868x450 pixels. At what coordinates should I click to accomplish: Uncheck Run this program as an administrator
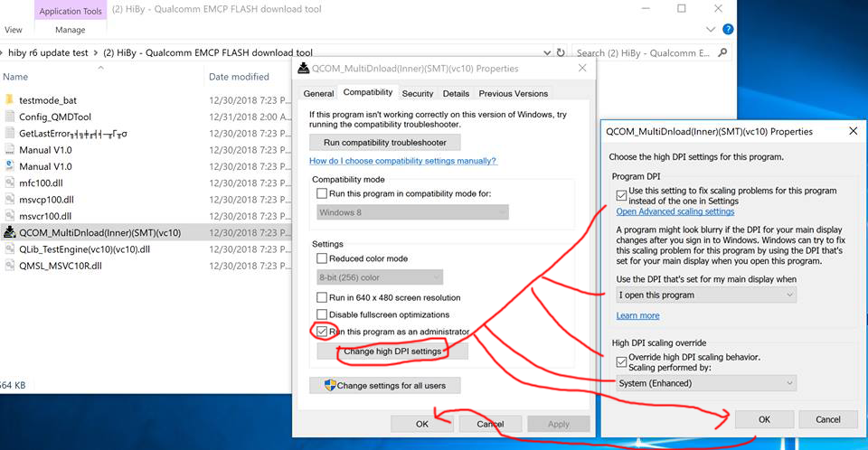(x=322, y=332)
